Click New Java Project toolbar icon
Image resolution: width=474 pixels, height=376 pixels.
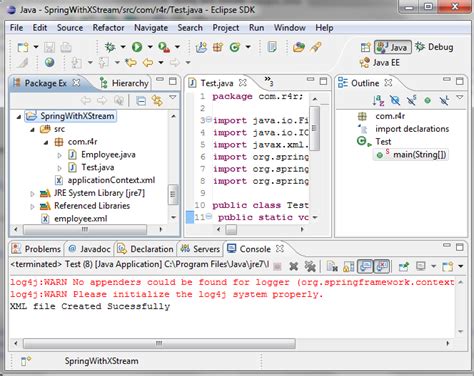tap(201, 47)
